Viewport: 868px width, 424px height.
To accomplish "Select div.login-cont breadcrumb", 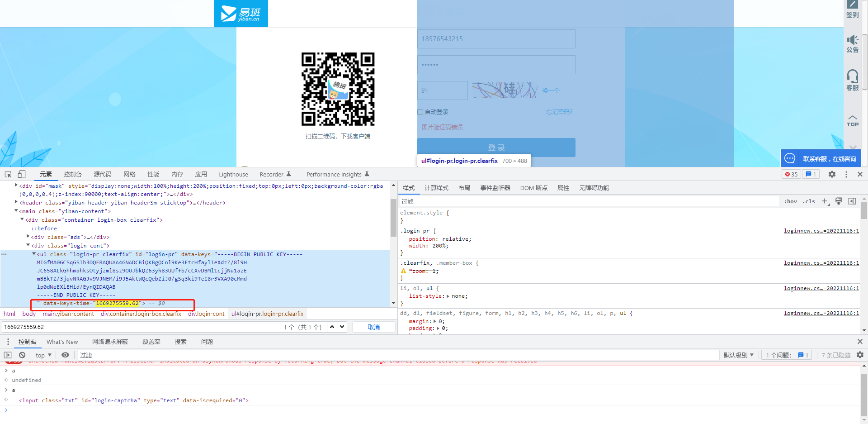I will coord(206,314).
